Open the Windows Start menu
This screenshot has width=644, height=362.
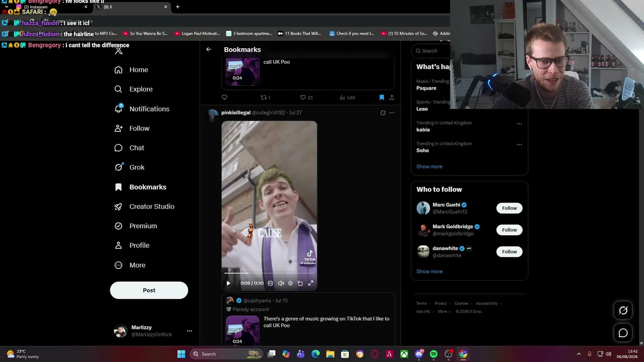(181, 354)
